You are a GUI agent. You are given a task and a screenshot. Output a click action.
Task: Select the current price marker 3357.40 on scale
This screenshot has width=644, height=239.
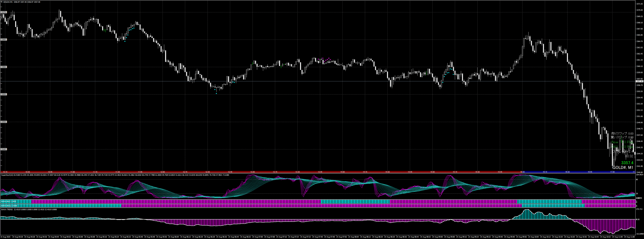click(639, 81)
